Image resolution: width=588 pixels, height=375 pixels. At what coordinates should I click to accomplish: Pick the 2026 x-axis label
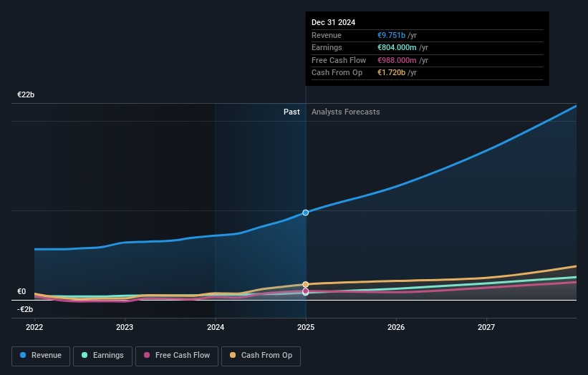396,328
